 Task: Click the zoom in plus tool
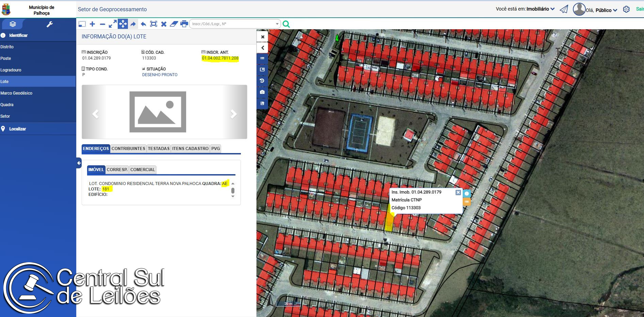92,24
